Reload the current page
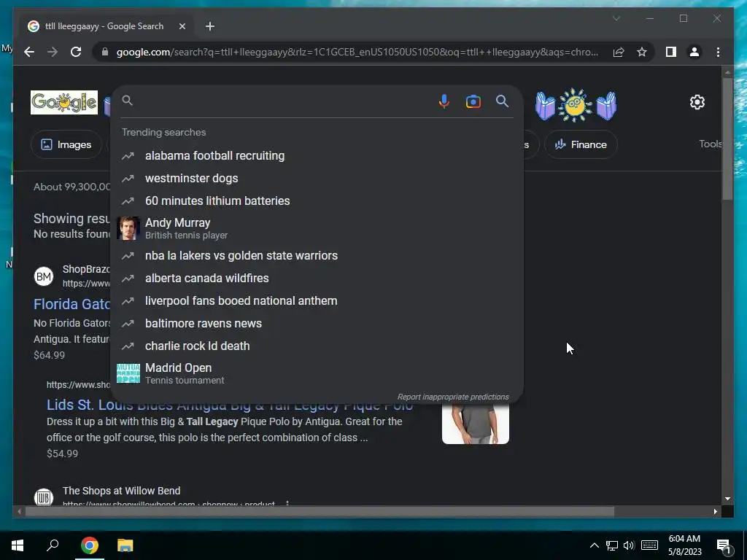The image size is (747, 560). (76, 52)
